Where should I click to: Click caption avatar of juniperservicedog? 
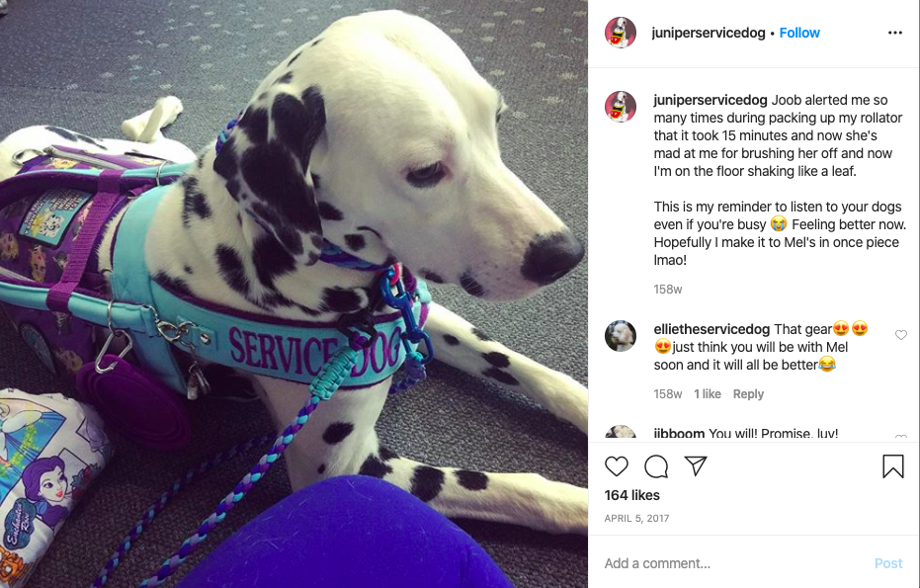(x=621, y=106)
